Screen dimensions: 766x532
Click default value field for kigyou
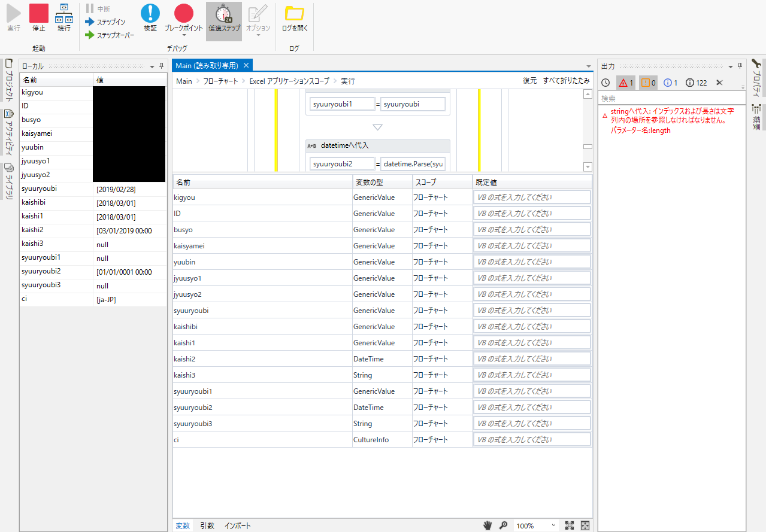(532, 197)
